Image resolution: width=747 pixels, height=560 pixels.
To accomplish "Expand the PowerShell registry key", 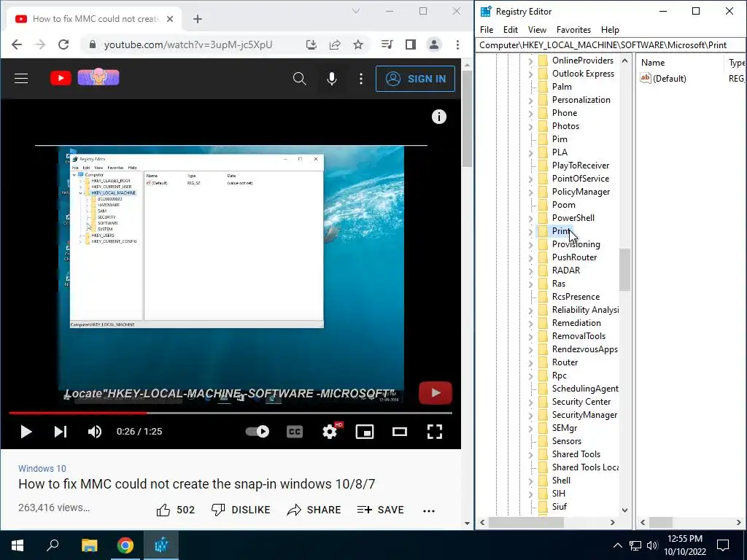I will tap(531, 219).
